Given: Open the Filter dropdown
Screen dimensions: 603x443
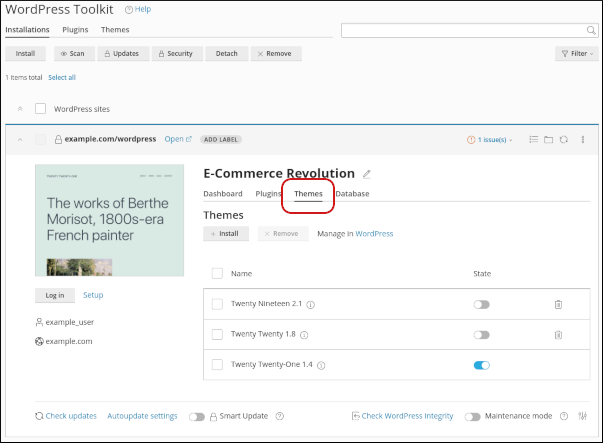Looking at the screenshot, I should tap(577, 53).
